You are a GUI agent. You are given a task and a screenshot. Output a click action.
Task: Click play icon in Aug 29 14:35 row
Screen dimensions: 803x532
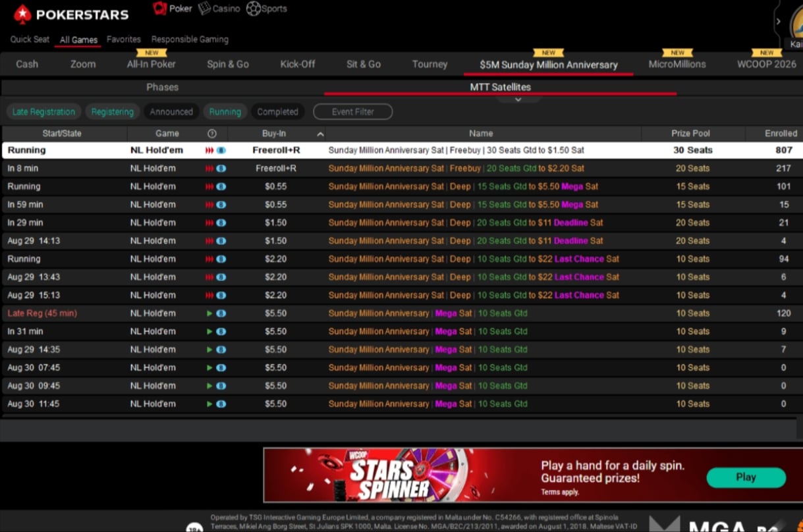click(x=209, y=350)
